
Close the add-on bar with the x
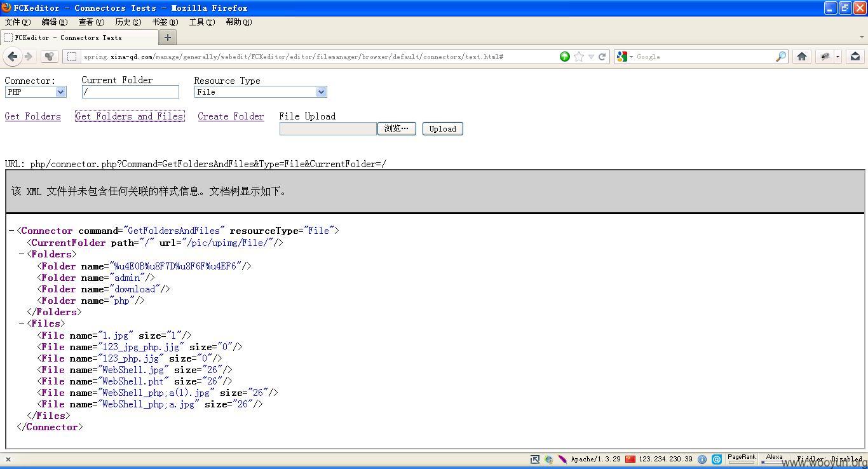8,459
